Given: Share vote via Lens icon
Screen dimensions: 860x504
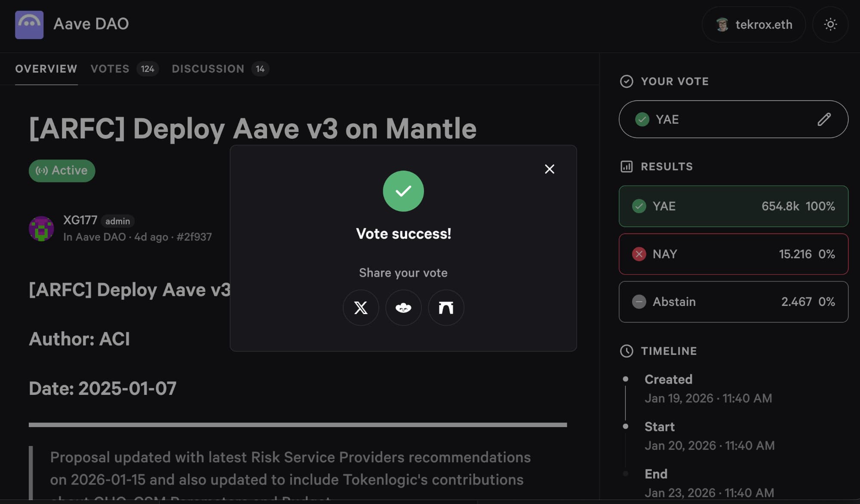Looking at the screenshot, I should (x=403, y=308).
